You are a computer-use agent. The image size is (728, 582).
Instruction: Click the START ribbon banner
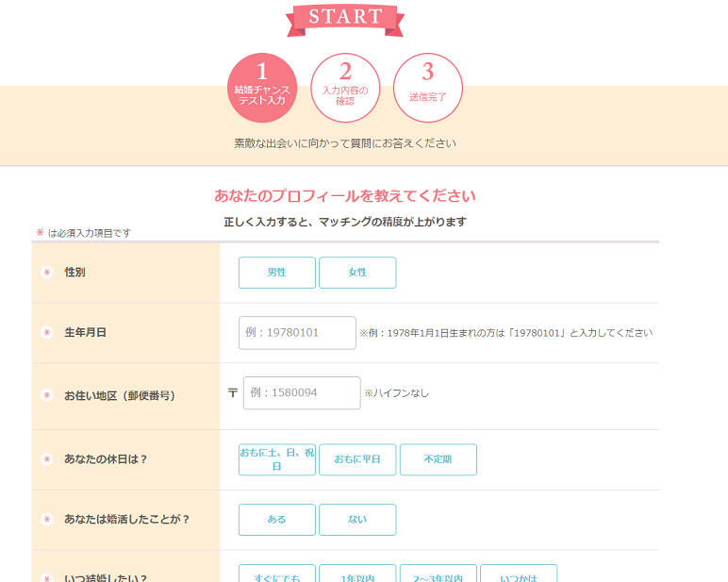345,18
